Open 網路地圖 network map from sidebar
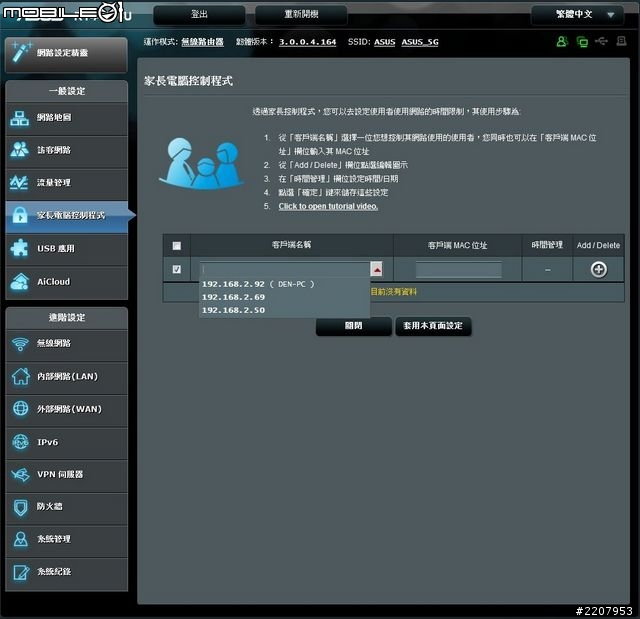 [66, 118]
